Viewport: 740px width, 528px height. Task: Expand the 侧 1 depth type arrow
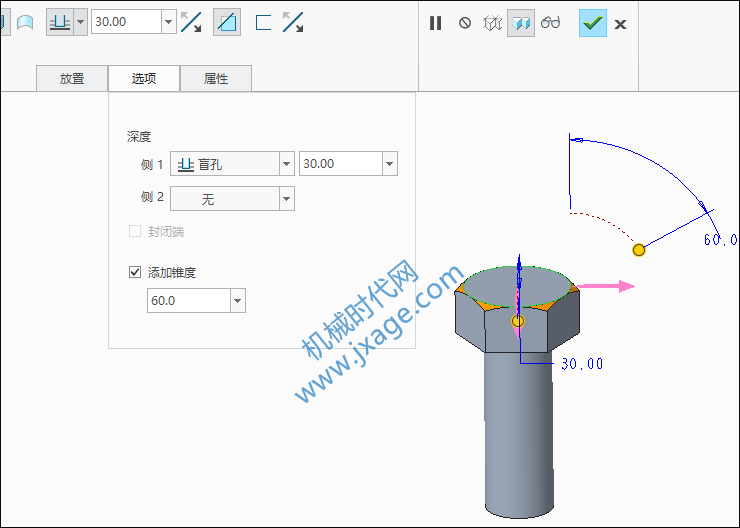[x=286, y=164]
